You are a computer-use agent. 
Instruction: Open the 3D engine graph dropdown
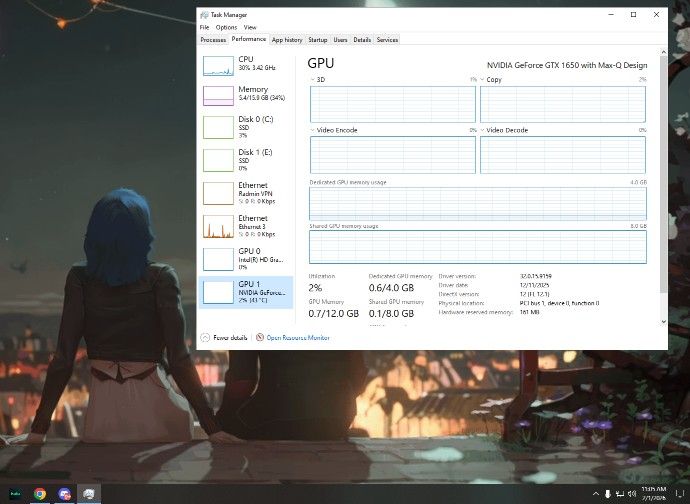(x=313, y=79)
